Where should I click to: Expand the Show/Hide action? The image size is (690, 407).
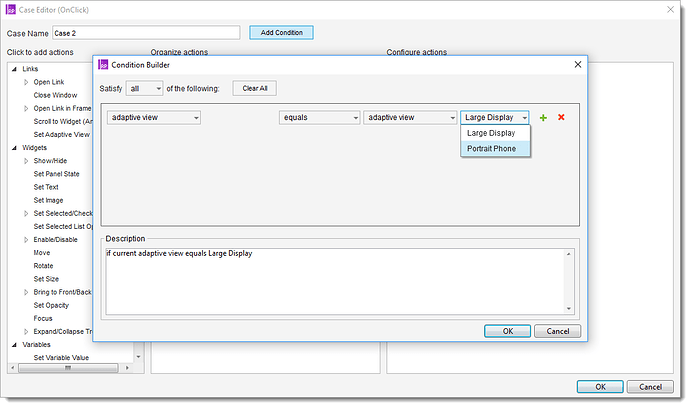pyautogui.click(x=26, y=160)
